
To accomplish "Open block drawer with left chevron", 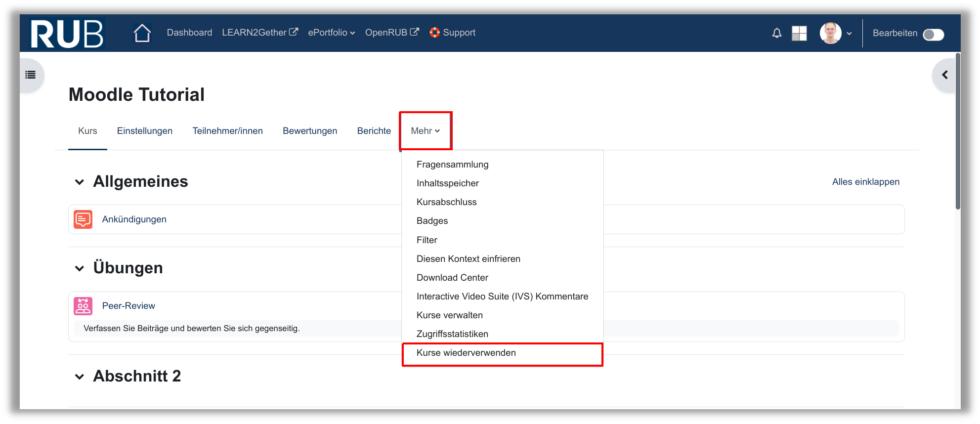I will coord(944,75).
